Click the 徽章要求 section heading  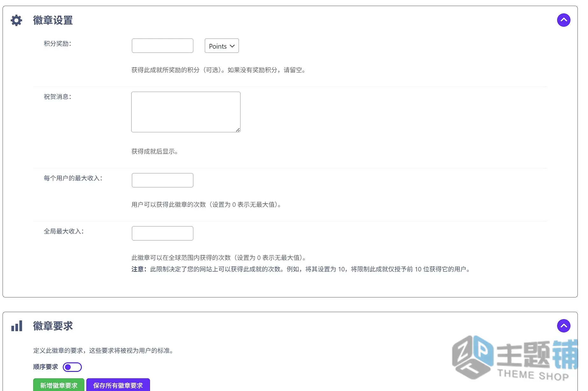pyautogui.click(x=53, y=326)
